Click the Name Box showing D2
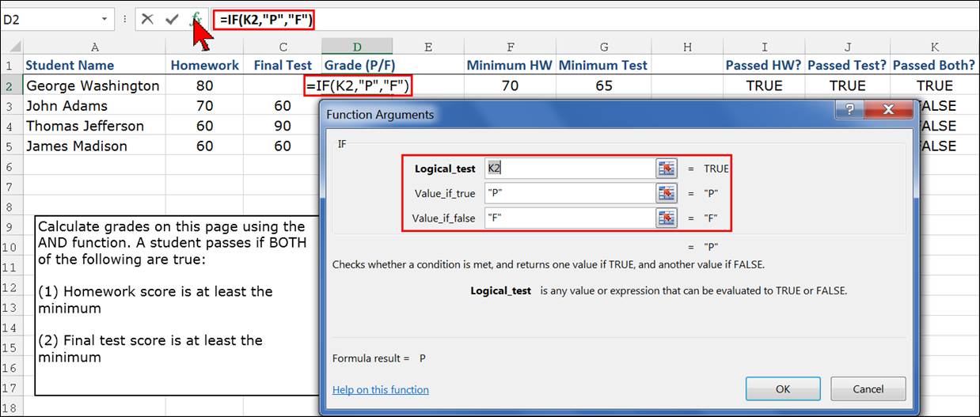This screenshot has width=980, height=417. click(x=47, y=20)
